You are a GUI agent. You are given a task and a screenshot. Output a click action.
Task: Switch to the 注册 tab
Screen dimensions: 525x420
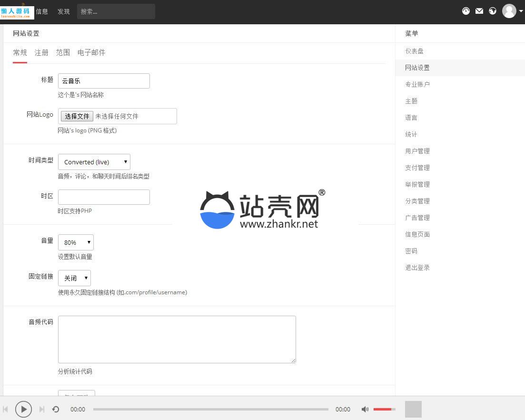click(x=41, y=52)
